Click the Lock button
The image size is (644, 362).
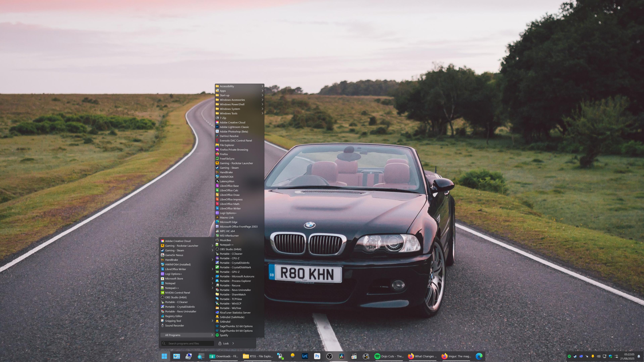coord(223,343)
